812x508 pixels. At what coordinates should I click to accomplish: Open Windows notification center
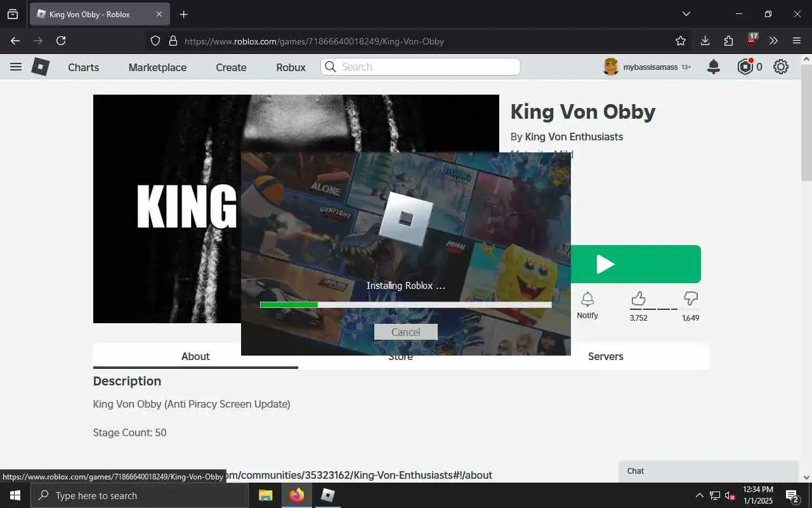point(792,495)
